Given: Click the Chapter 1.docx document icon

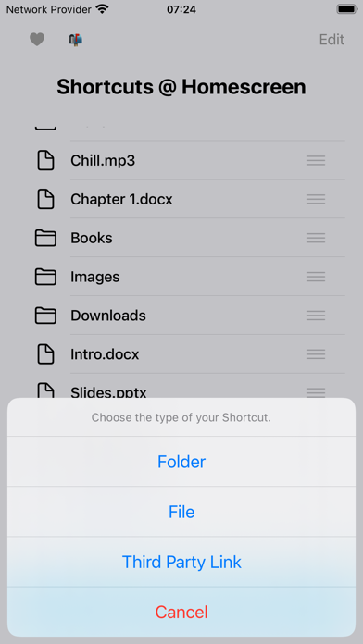Looking at the screenshot, I should click(x=45, y=199).
